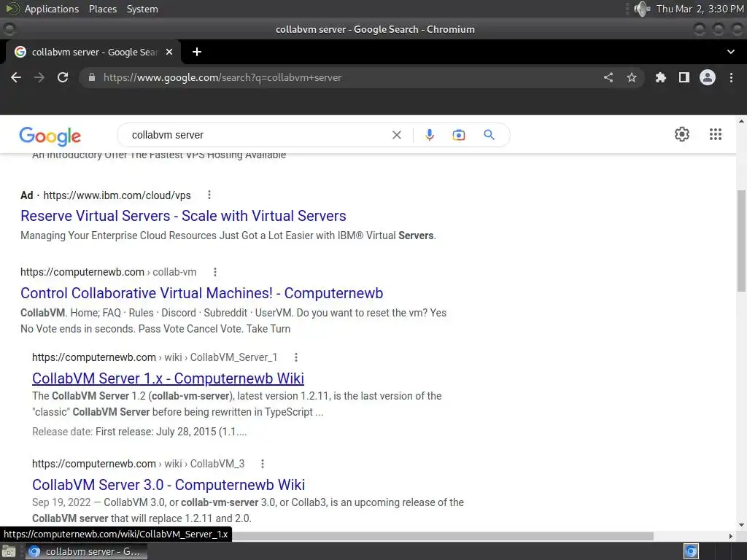Click the Google logo
Image resolution: width=747 pixels, height=560 pixels.
click(50, 136)
